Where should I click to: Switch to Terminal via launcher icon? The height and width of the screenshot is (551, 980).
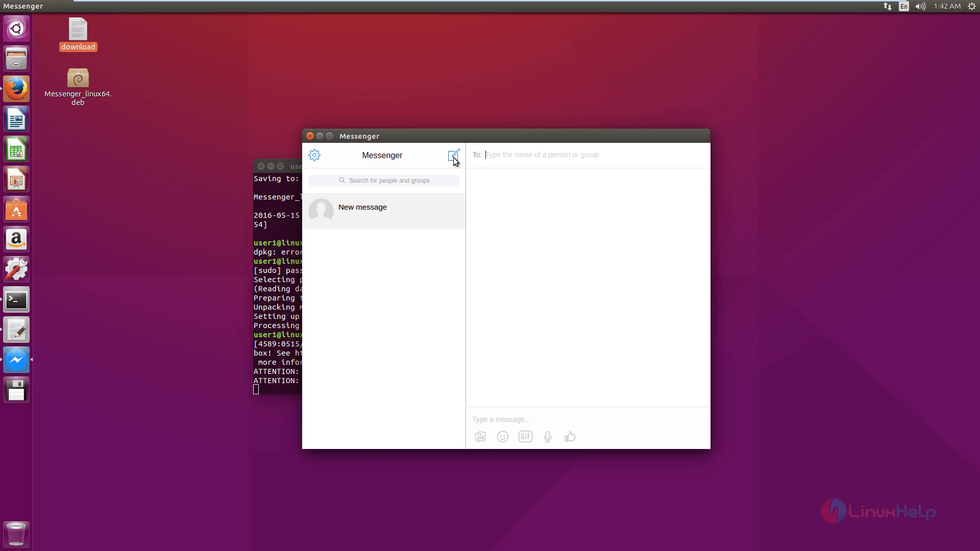pos(16,299)
